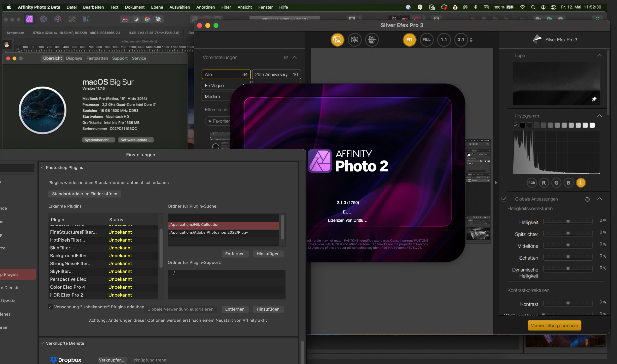Select the 'Alle 64' preset category
The height and width of the screenshot is (364, 617).
click(226, 74)
